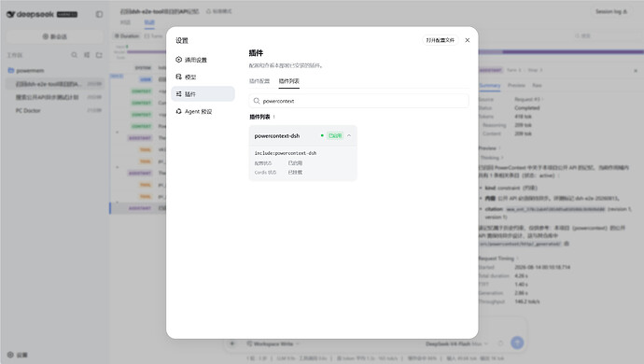Click the workspace search icon
This screenshot has width=644, height=364.
(x=75, y=55)
